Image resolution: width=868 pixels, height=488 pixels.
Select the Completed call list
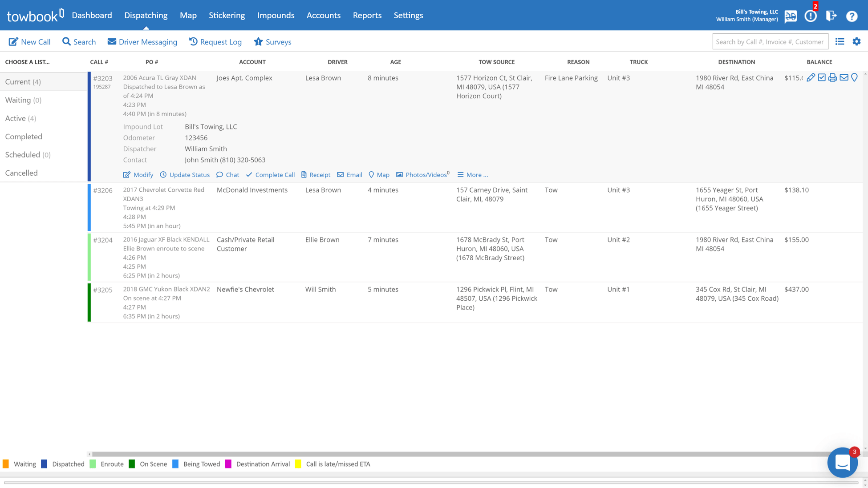[24, 137]
